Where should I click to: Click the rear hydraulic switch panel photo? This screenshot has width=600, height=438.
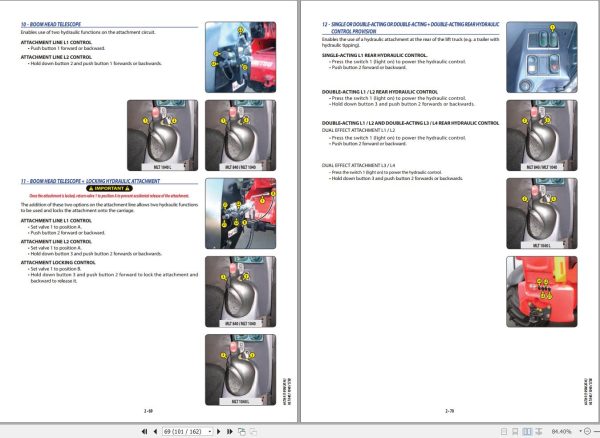[541, 57]
